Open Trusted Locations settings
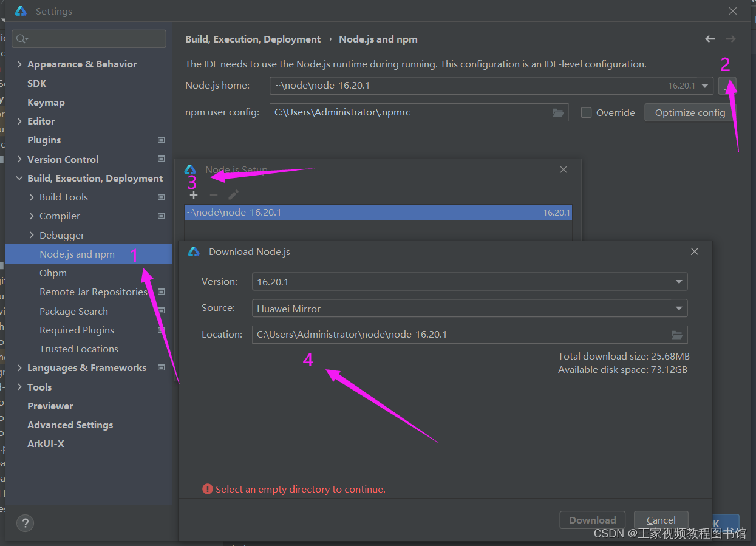The width and height of the screenshot is (756, 546). point(79,349)
